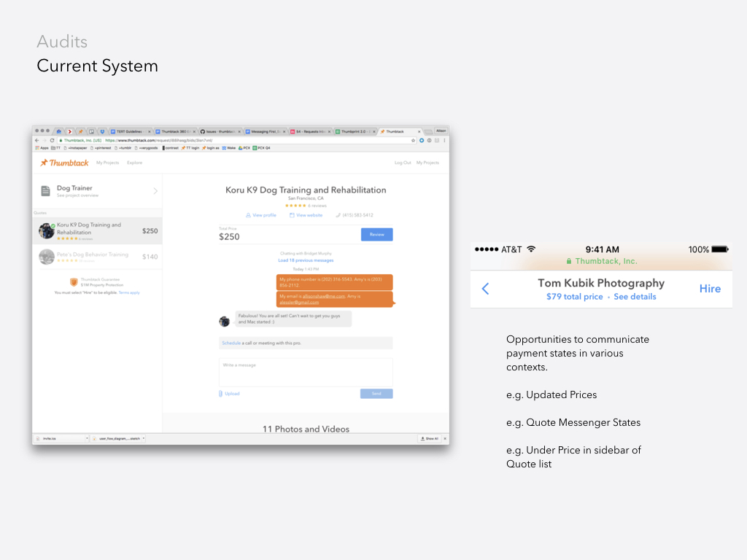
Task: Click the browser address bar URL
Action: [x=158, y=141]
